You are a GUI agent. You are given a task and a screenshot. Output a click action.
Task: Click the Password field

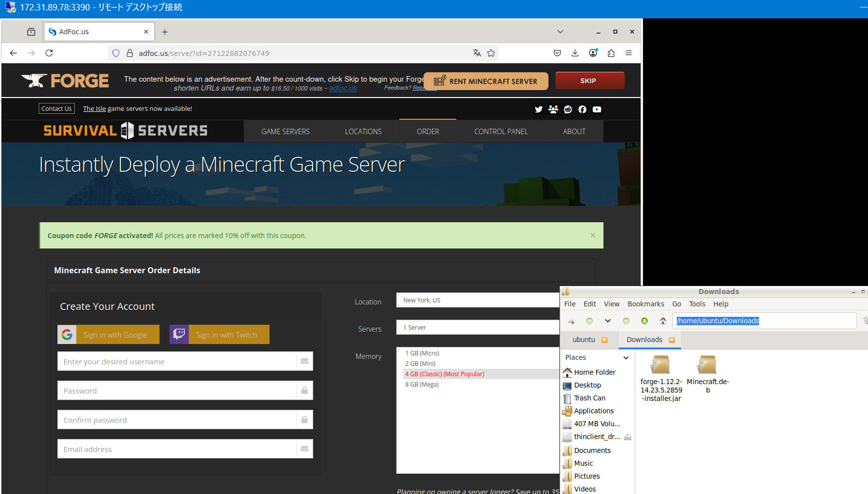[x=185, y=391]
